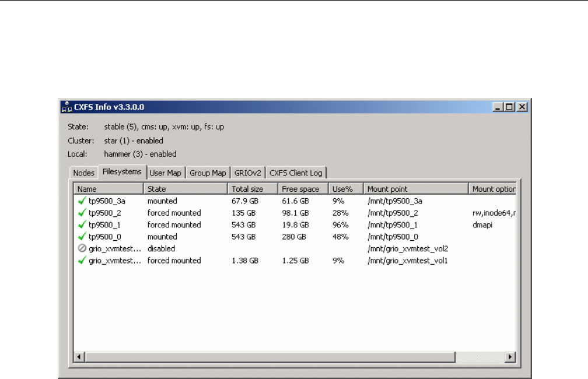
Task: Sort by the Mount point column header
Action: click(x=416, y=189)
